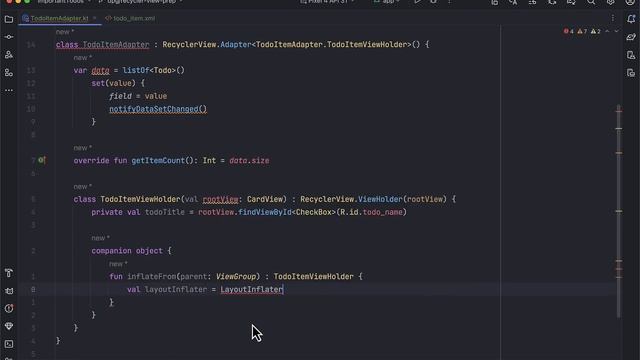Click the getItemCount function name

pyautogui.click(x=158, y=160)
